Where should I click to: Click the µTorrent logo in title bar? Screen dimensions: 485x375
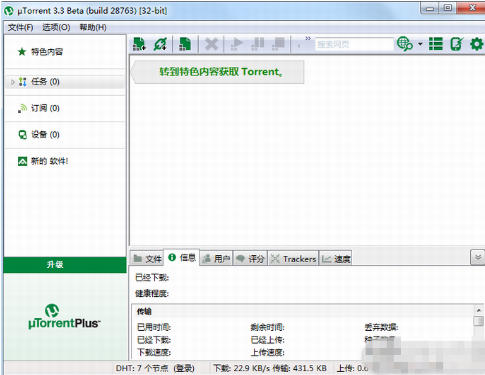(9, 11)
